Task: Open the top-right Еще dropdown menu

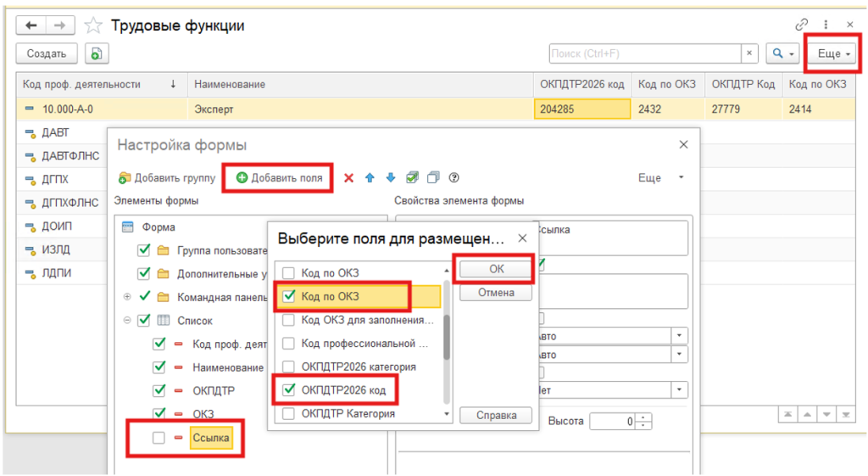Action: 834,53
